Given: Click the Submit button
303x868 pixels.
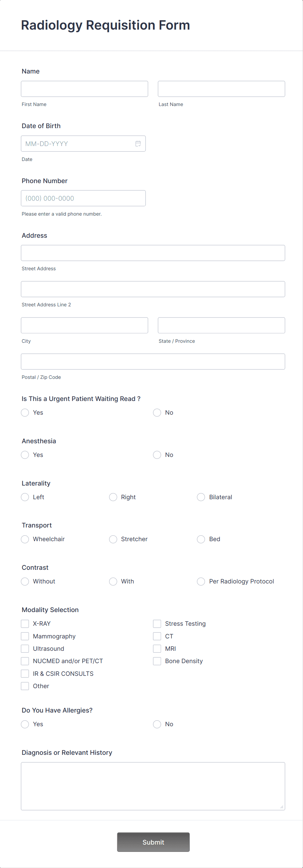Looking at the screenshot, I should (153, 842).
